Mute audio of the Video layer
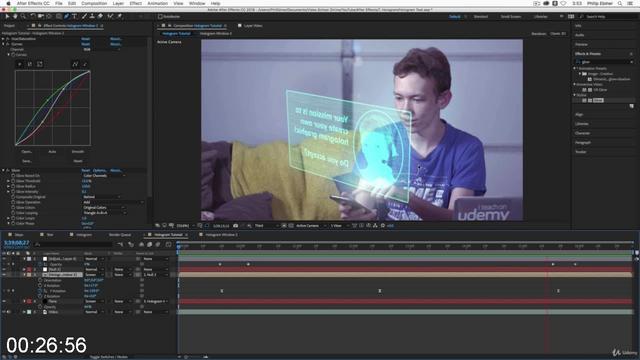 point(9,312)
